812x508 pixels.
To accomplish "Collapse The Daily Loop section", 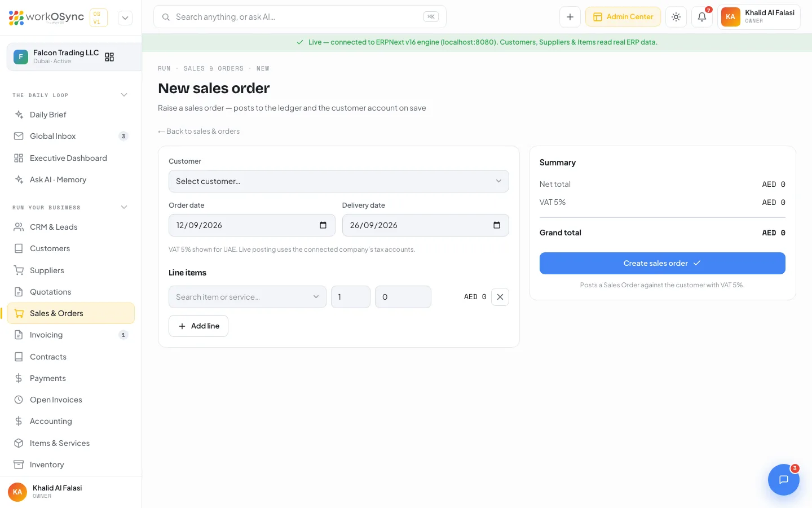I will (x=124, y=95).
